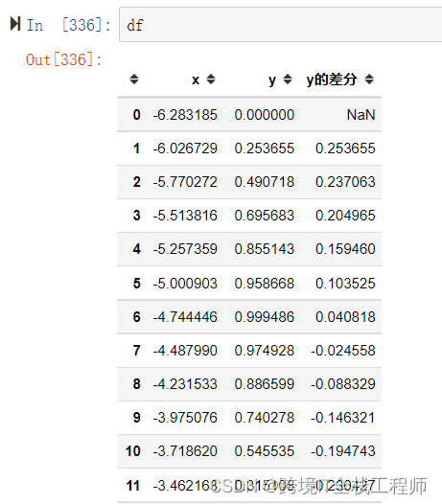
Task: Select y value 0.958668
Action: pos(264,284)
